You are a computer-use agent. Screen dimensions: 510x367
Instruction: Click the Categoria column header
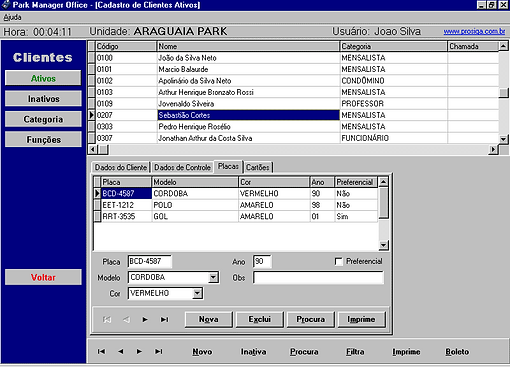393,46
